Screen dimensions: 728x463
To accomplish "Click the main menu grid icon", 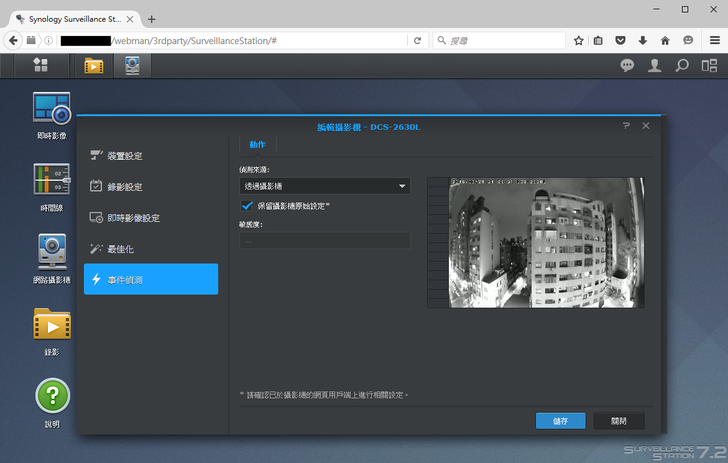I will click(40, 65).
